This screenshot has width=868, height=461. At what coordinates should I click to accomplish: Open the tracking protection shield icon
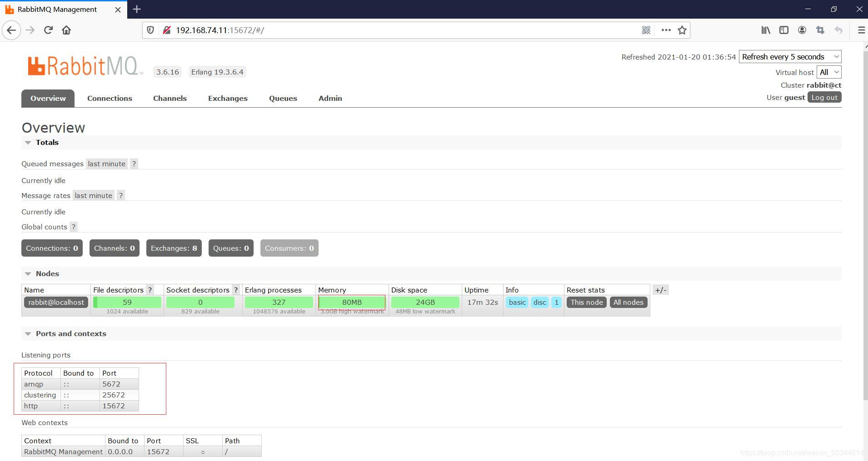[x=150, y=30]
